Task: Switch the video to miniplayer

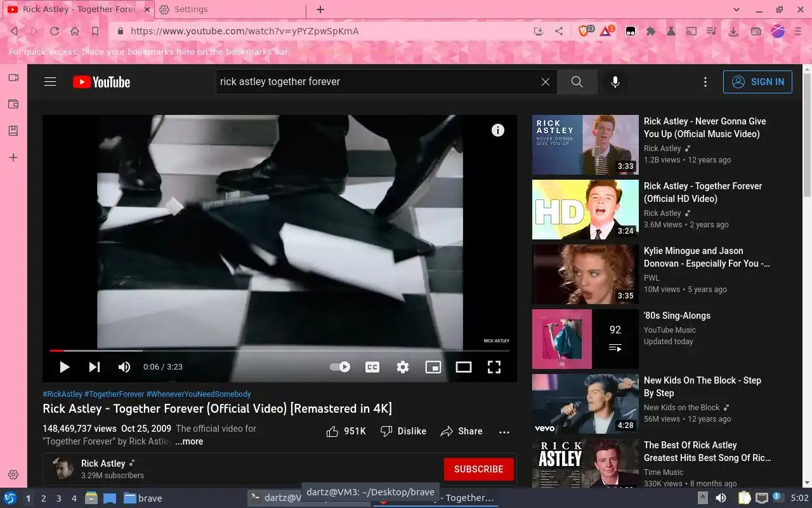Action: click(x=433, y=367)
